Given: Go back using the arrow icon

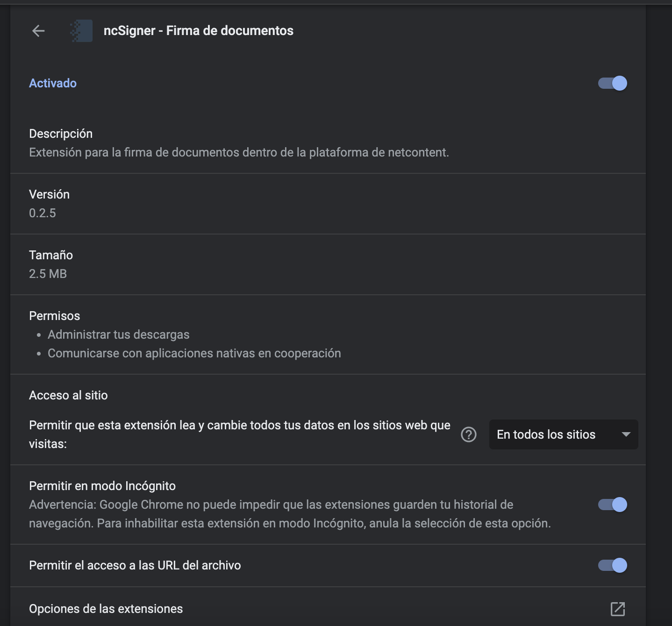Looking at the screenshot, I should pos(38,31).
